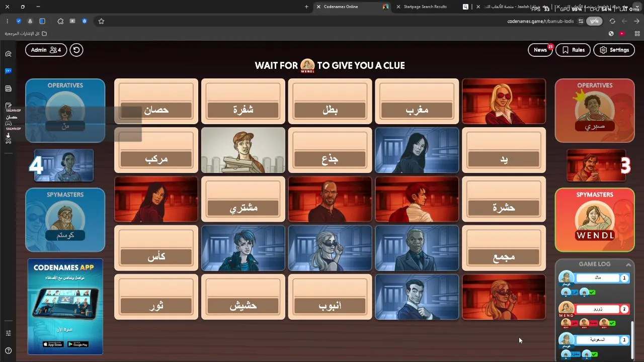Pick the word card حشرة
The height and width of the screenshot is (362, 644).
pos(504,199)
